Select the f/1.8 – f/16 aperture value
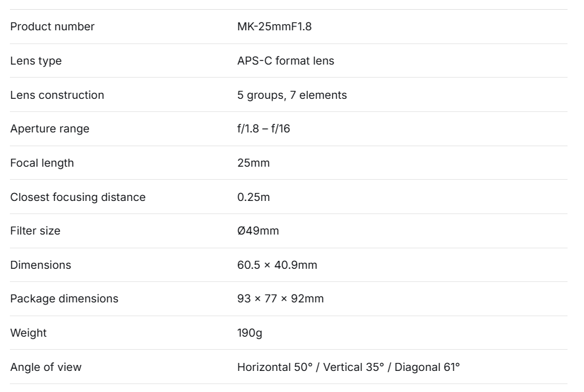The image size is (584, 392). tap(263, 129)
